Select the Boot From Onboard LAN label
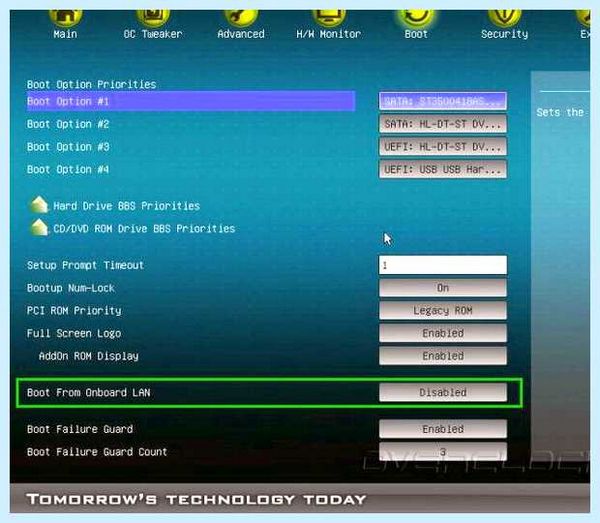This screenshot has width=600, height=523. 88,393
